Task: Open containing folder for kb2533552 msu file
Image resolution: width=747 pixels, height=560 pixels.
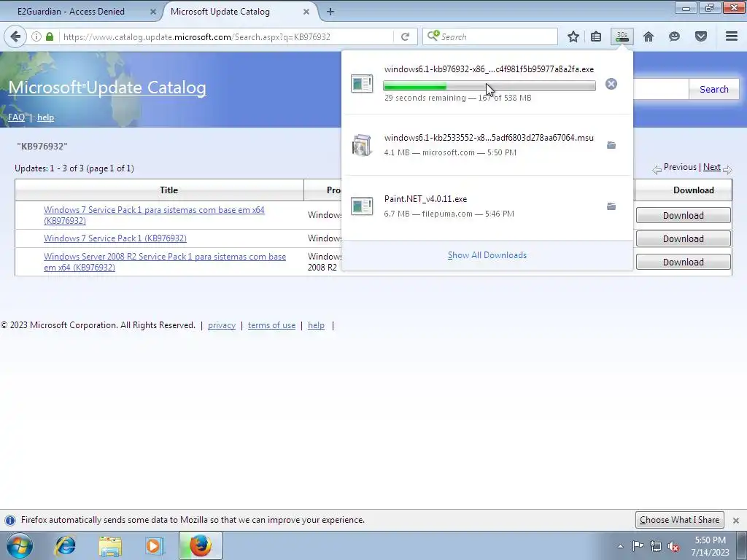Action: (x=611, y=145)
